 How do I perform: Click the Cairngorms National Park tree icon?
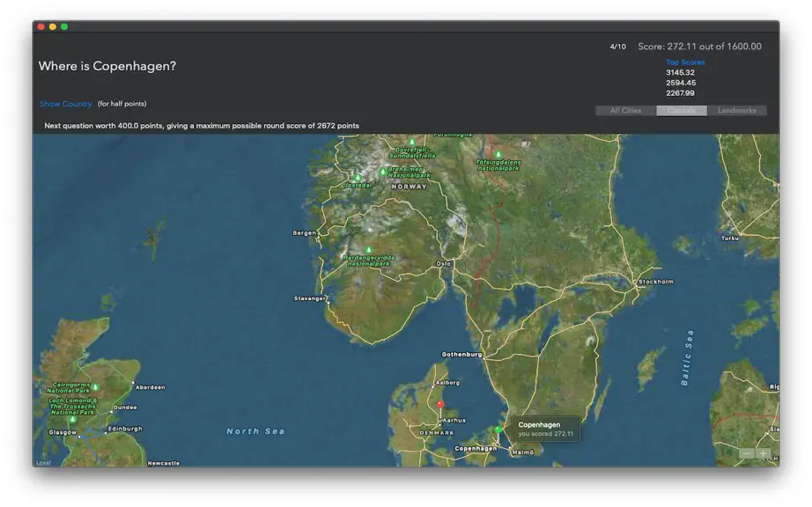pos(95,387)
